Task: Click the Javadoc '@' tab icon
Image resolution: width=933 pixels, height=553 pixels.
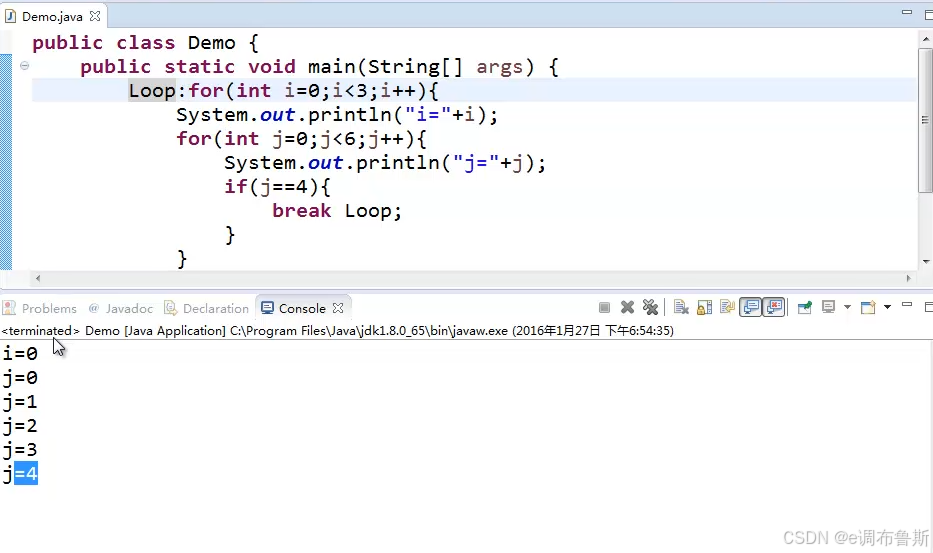Action: pyautogui.click(x=93, y=308)
